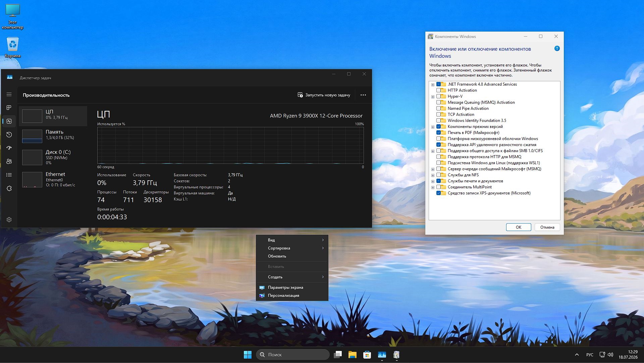Click РУС language indicator in tray
The image size is (644, 363).
click(x=590, y=355)
